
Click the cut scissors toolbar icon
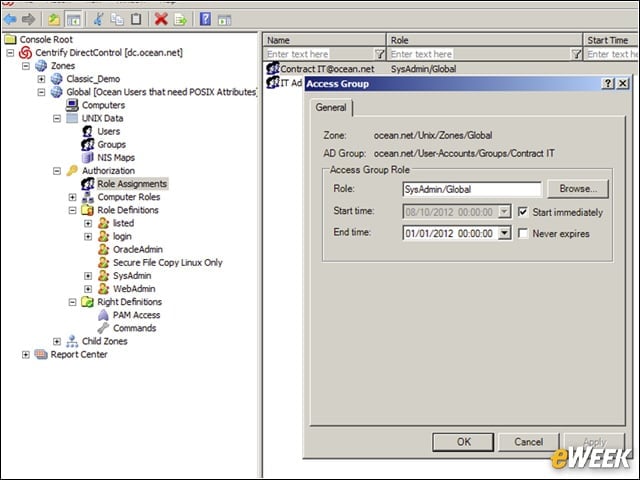[x=98, y=19]
